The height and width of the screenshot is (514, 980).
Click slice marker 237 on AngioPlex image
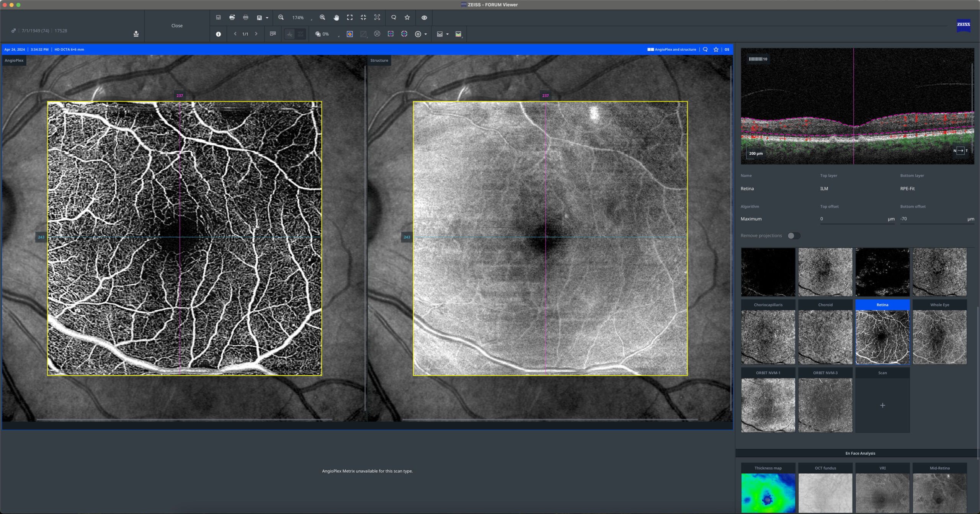180,96
